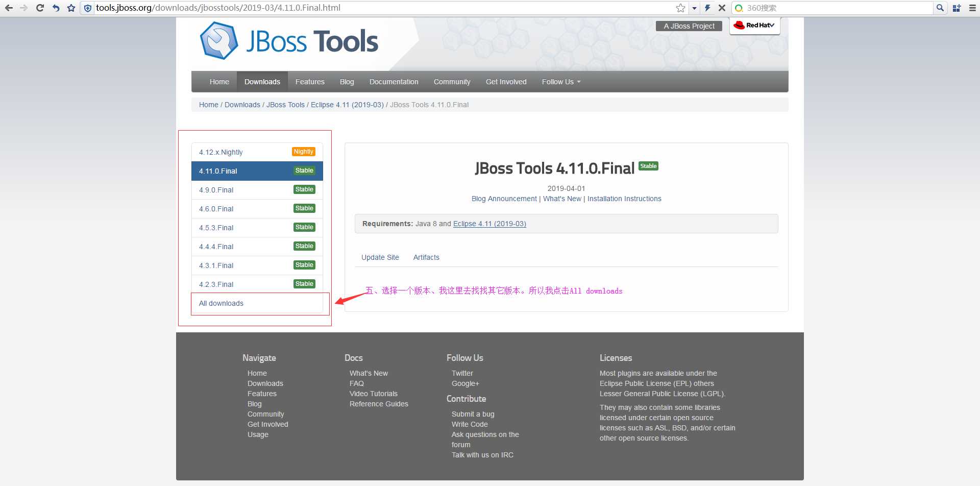The width and height of the screenshot is (980, 486).
Task: Click footer Submit a bug link
Action: pyautogui.click(x=473, y=414)
